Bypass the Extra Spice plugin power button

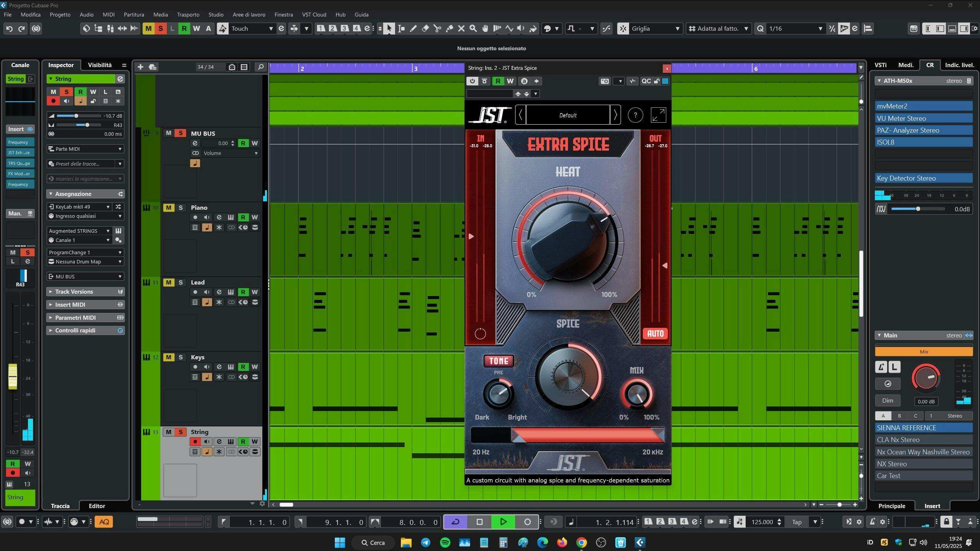[472, 81]
